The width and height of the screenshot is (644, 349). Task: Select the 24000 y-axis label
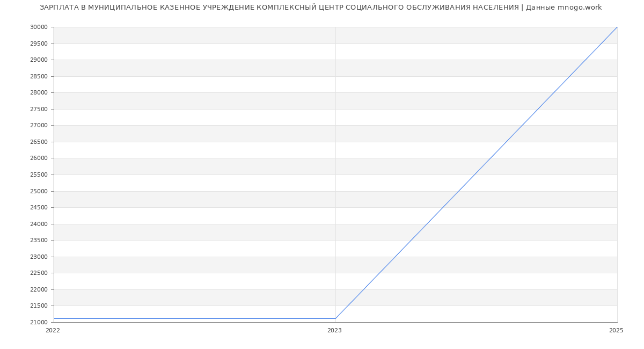click(39, 224)
